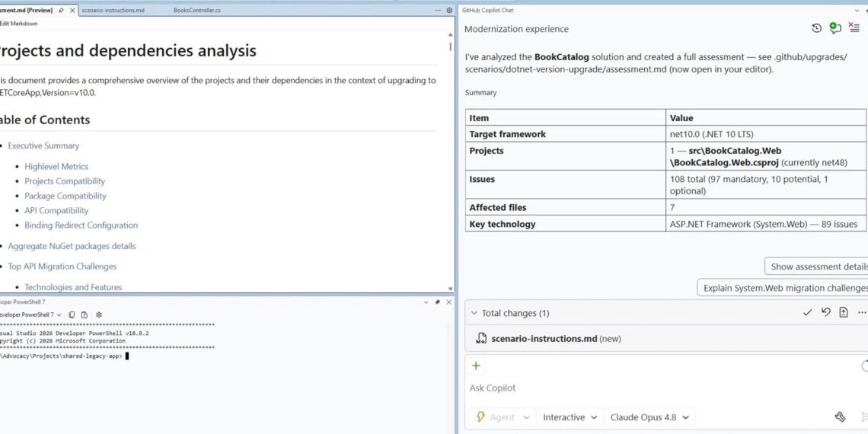Open Claude Opus 4.8 model picker
The image size is (868, 434).
(650, 417)
